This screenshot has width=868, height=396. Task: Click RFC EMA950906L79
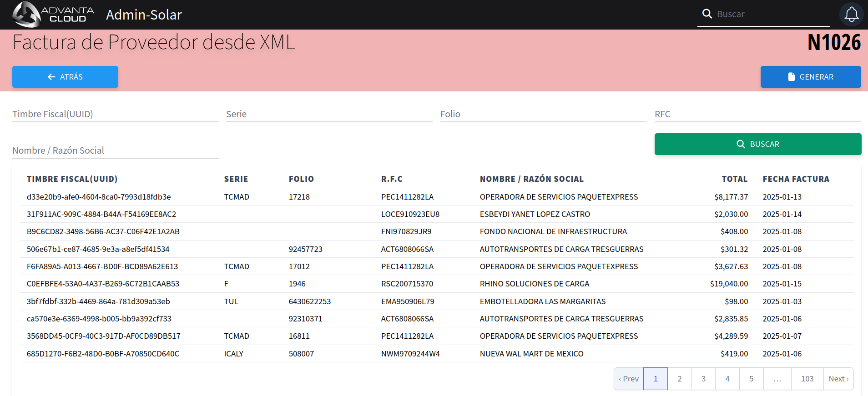click(x=408, y=301)
